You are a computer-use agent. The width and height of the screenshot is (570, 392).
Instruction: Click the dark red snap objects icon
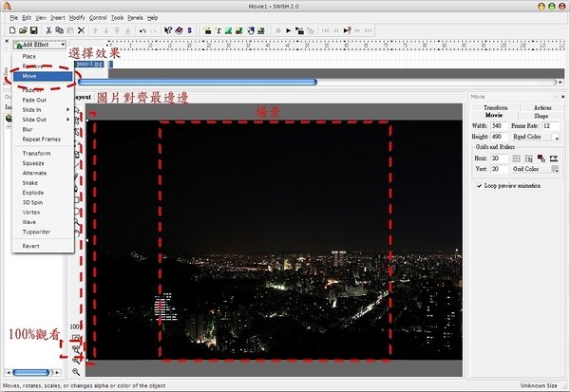[x=541, y=159]
